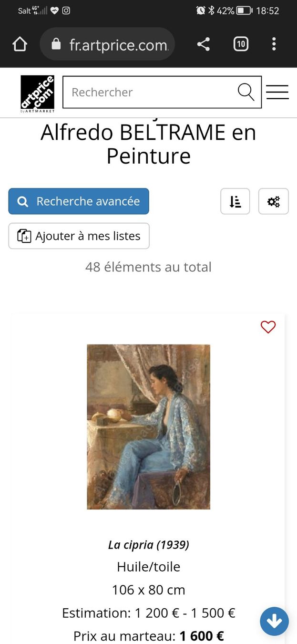The width and height of the screenshot is (297, 644).
Task: Click the blue scroll-down arrow button
Action: [x=274, y=621]
